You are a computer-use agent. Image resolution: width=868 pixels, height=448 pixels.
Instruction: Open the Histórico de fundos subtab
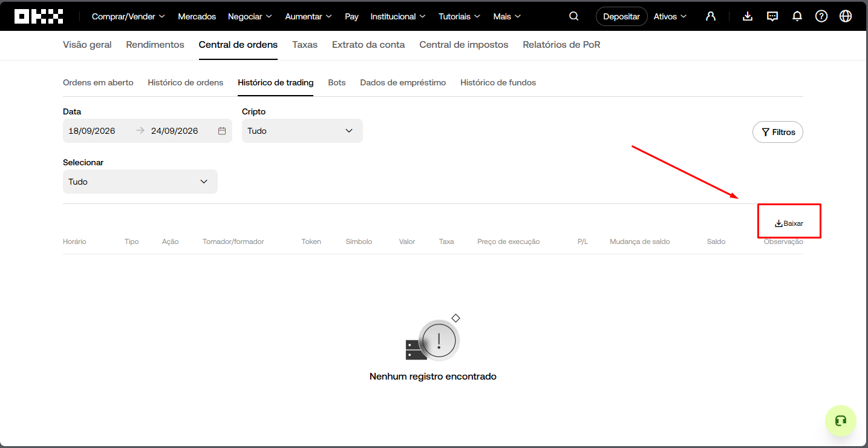coord(498,82)
